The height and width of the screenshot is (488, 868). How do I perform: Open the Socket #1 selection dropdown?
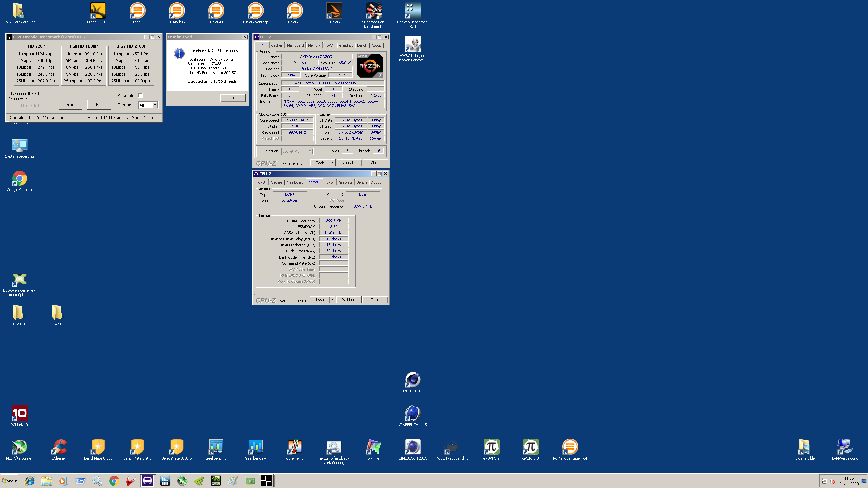pyautogui.click(x=297, y=151)
